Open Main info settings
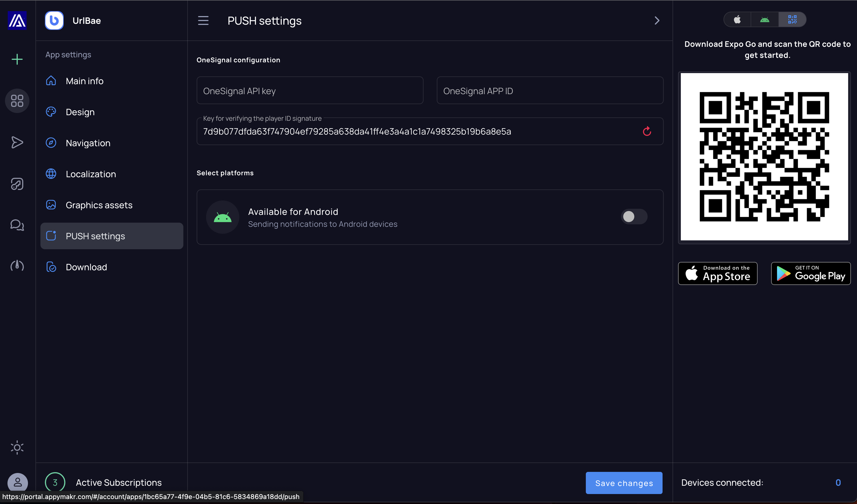This screenshot has height=504, width=857. (x=112, y=81)
